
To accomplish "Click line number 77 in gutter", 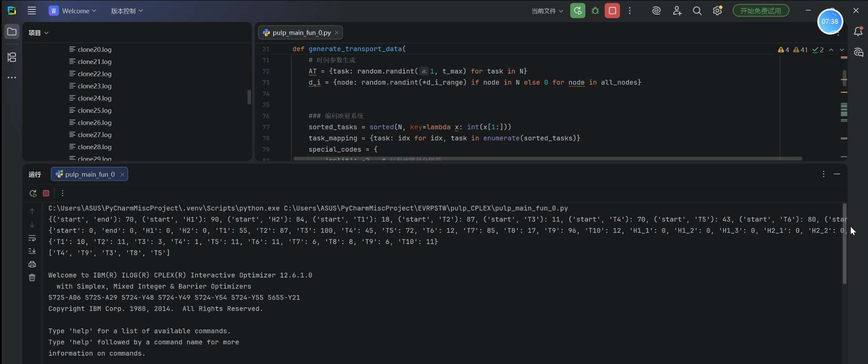I will (x=266, y=127).
